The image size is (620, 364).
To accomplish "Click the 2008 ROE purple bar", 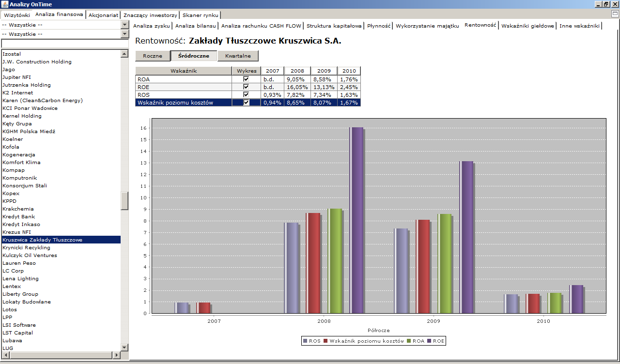I will [x=356, y=220].
